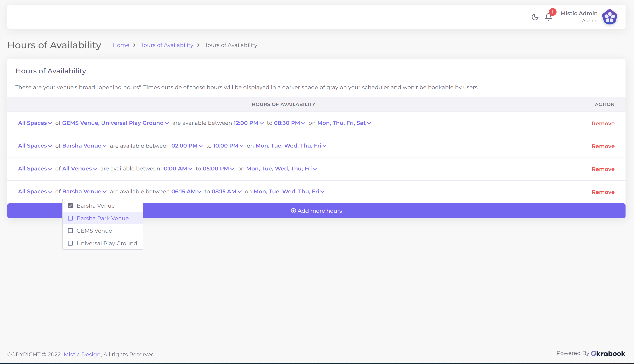Image resolution: width=634 pixels, height=364 pixels.
Task: Expand All Spaces dropdown in All Venues row
Action: tap(35, 169)
